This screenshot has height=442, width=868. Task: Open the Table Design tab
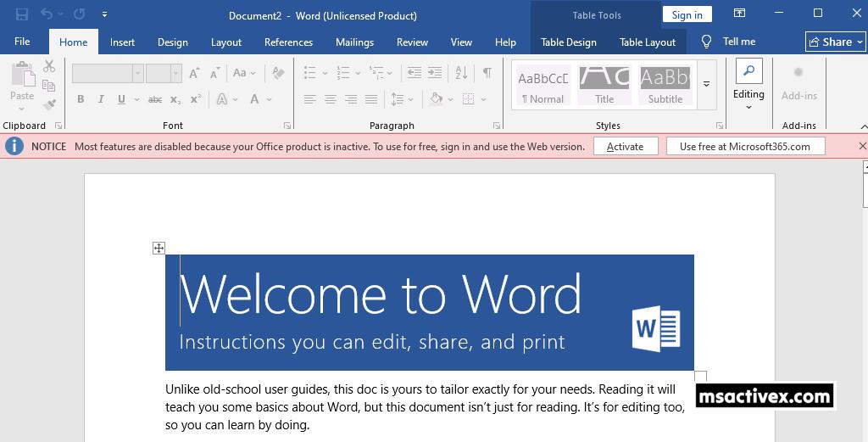[568, 42]
